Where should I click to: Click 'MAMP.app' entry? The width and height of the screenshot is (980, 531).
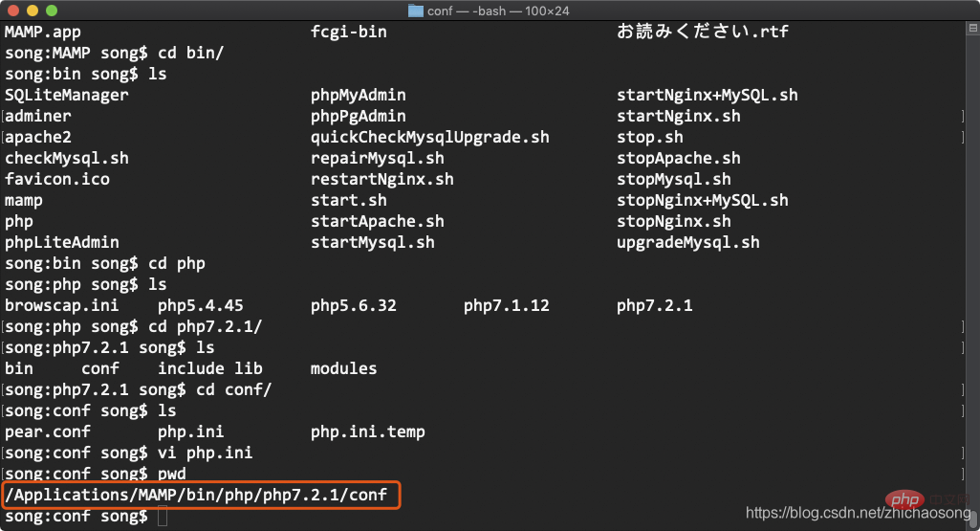pyautogui.click(x=43, y=32)
